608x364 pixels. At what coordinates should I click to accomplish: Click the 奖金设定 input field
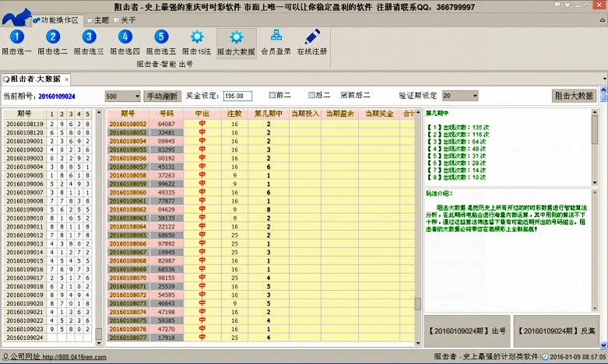pos(237,96)
